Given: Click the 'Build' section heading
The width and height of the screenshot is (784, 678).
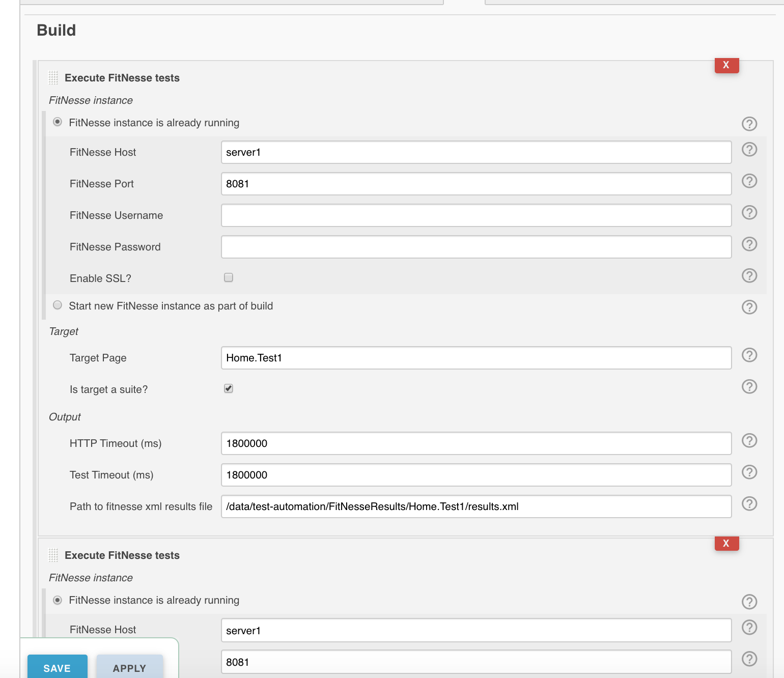Looking at the screenshot, I should 57,30.
